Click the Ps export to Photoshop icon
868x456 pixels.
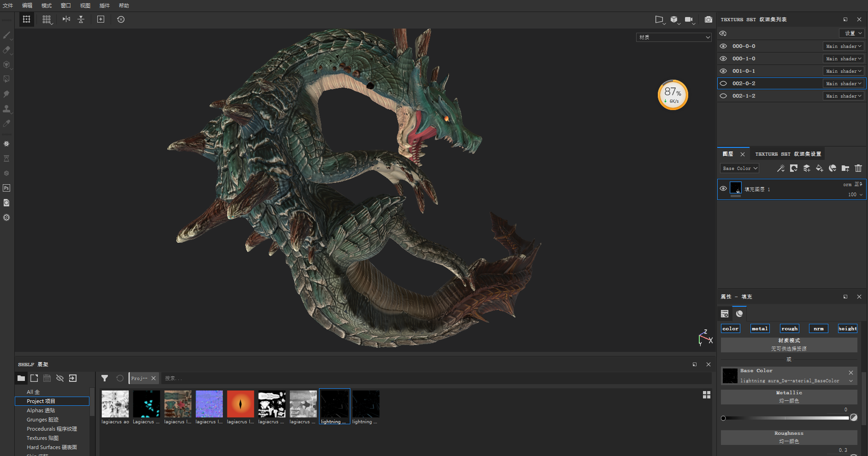[x=6, y=188]
